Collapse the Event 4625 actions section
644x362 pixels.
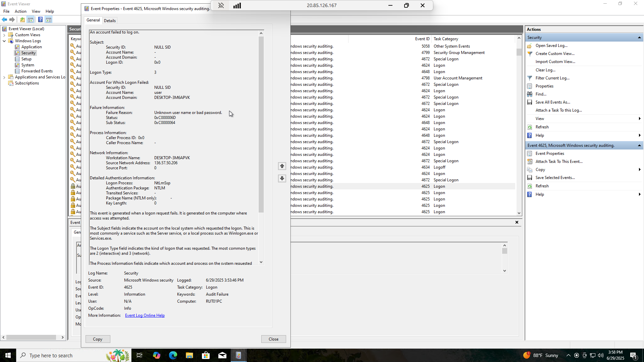tap(639, 145)
